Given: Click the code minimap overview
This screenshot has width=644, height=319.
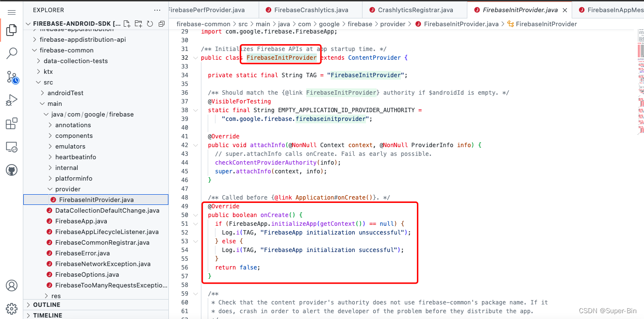Looking at the screenshot, I should pyautogui.click(x=641, y=83).
